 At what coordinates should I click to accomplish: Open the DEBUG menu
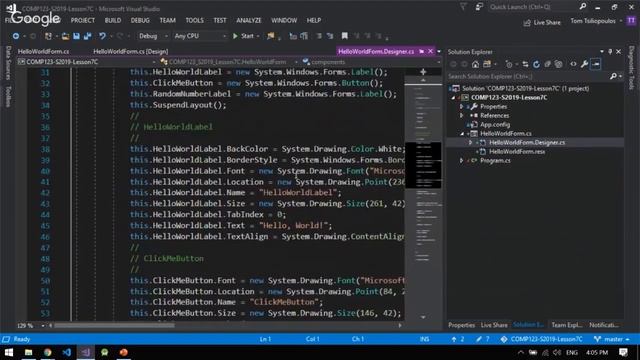point(140,20)
